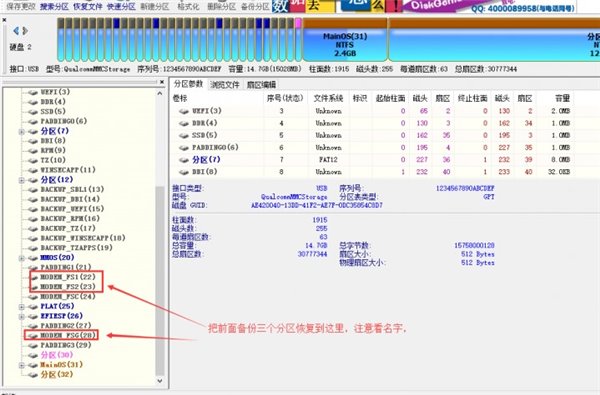Click 保存更改 in the toolbar

click(x=21, y=7)
